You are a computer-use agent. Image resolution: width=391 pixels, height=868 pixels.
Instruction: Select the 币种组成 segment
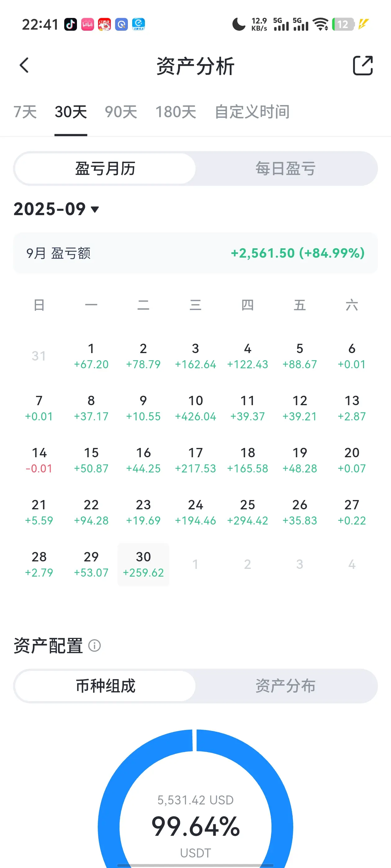(x=105, y=686)
